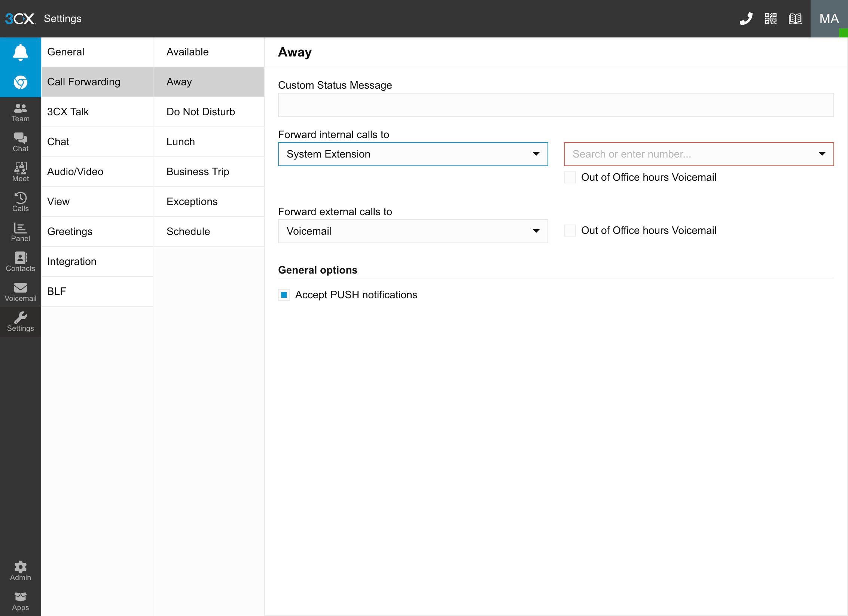
Task: Expand the System Extension dropdown
Action: click(413, 154)
